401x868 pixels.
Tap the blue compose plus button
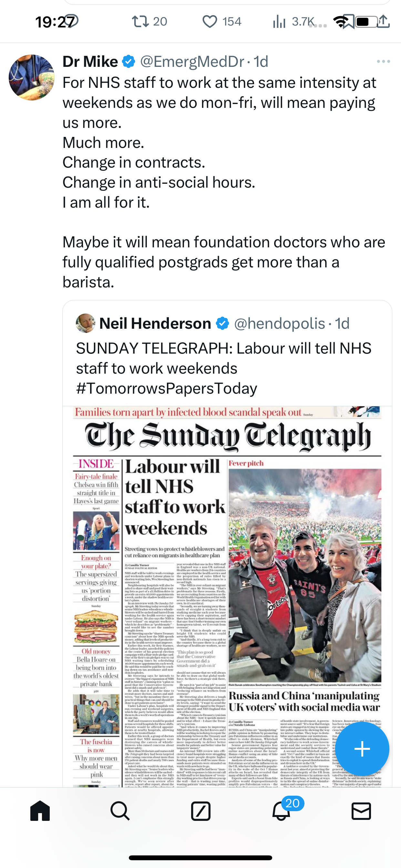click(362, 749)
